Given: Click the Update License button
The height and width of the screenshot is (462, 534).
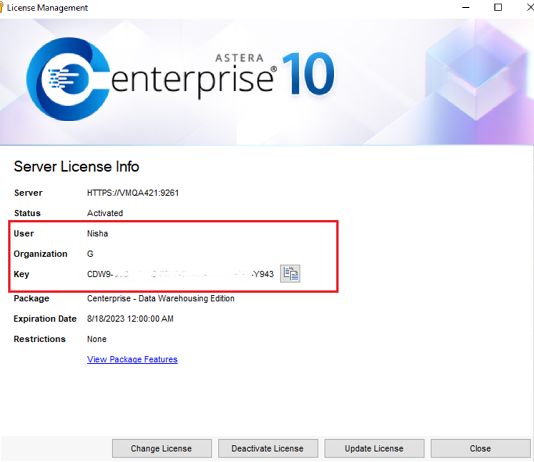Looking at the screenshot, I should tap(374, 448).
